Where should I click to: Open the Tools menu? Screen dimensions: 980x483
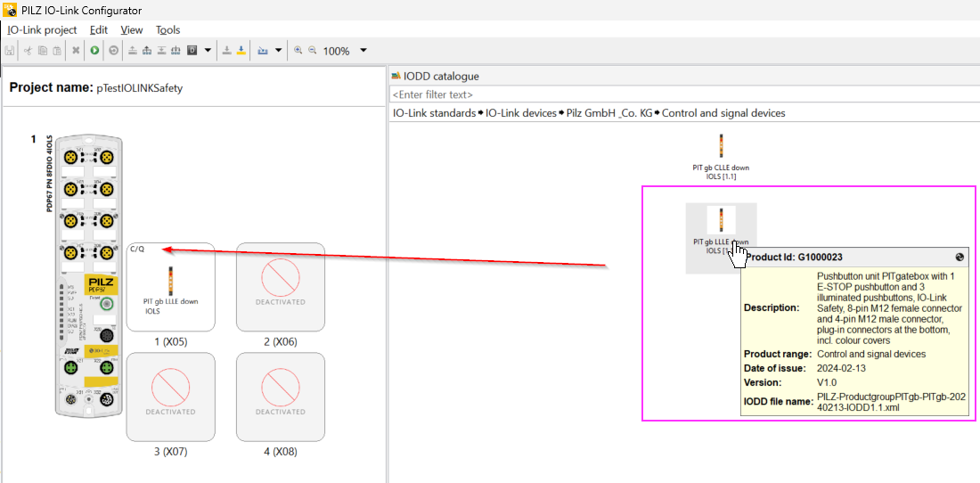click(x=168, y=30)
